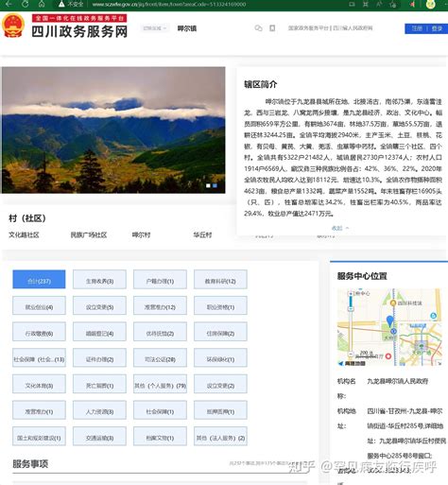Open the 华丘村 village link
Viewport: 448px width, 485px height.
pos(202,234)
